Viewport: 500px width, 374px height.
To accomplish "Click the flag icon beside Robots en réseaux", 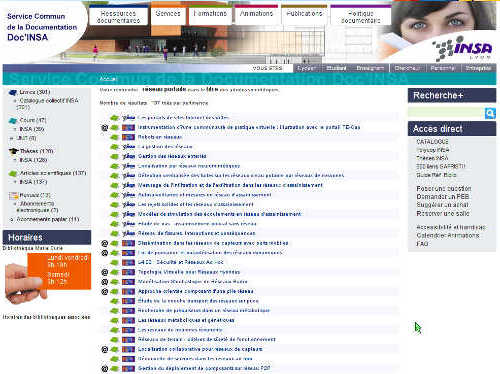I will tap(128, 137).
